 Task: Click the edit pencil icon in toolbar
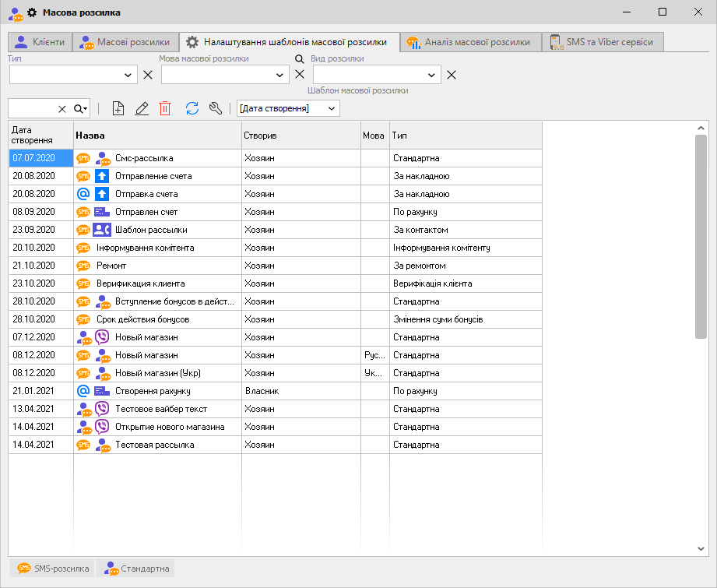coord(142,109)
